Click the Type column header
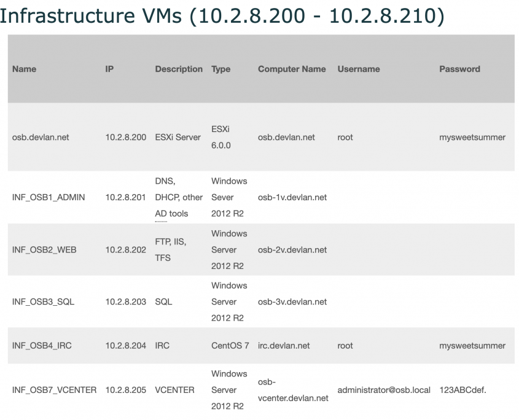The width and height of the screenshot is (519, 420). tap(220, 69)
